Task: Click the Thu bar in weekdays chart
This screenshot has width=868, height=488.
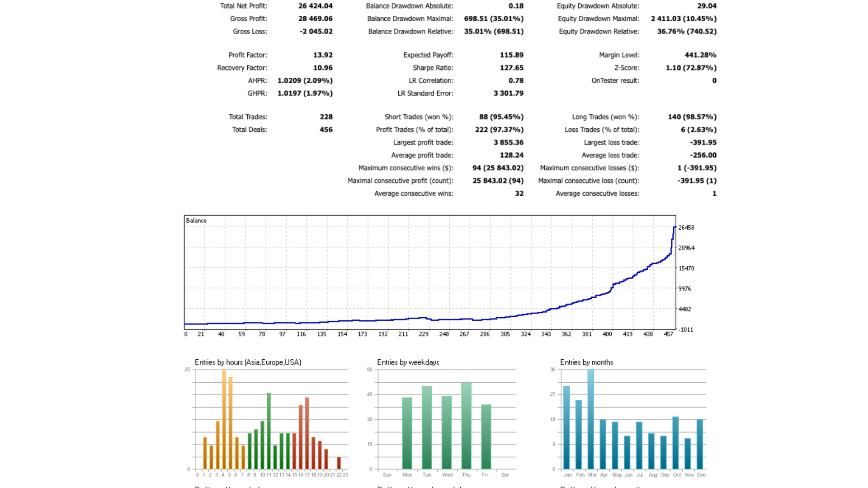Action: click(x=466, y=425)
